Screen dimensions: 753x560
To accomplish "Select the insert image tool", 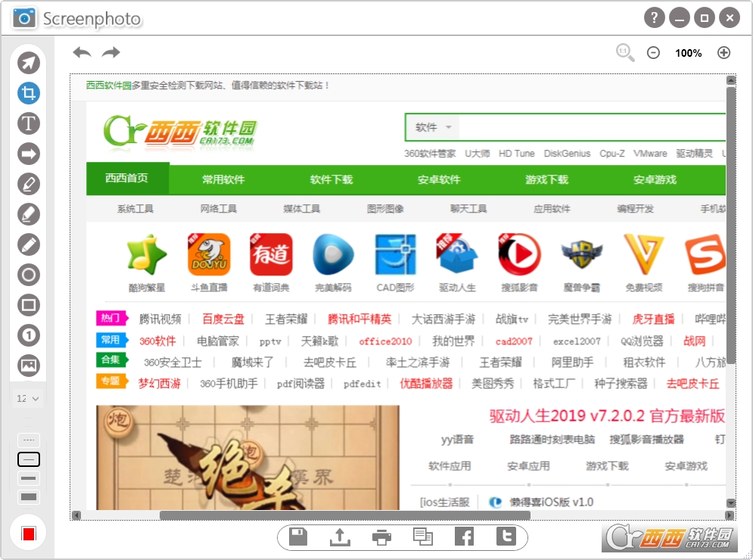I will coord(28,366).
